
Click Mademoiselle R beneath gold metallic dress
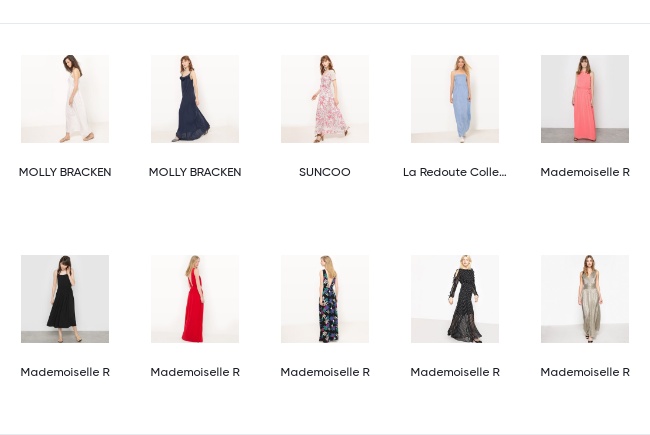coord(585,372)
